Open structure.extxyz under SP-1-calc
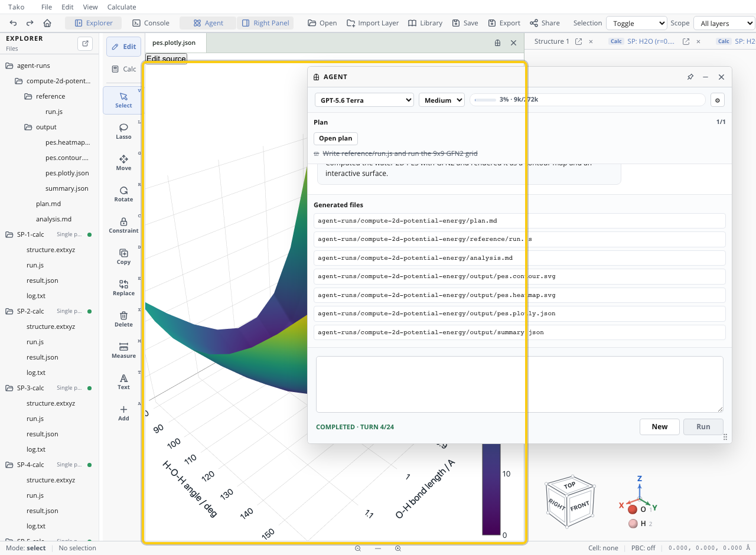The height and width of the screenshot is (555, 756). coord(51,250)
